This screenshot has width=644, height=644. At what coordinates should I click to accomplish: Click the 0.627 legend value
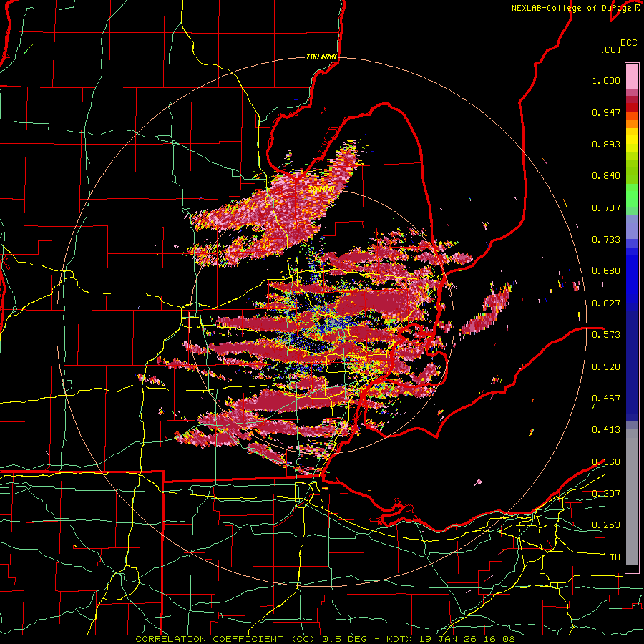[x=606, y=303]
